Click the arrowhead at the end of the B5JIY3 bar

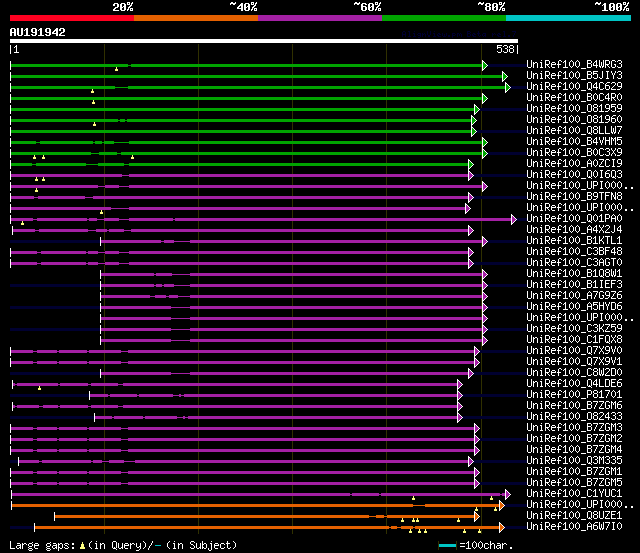coord(505,76)
